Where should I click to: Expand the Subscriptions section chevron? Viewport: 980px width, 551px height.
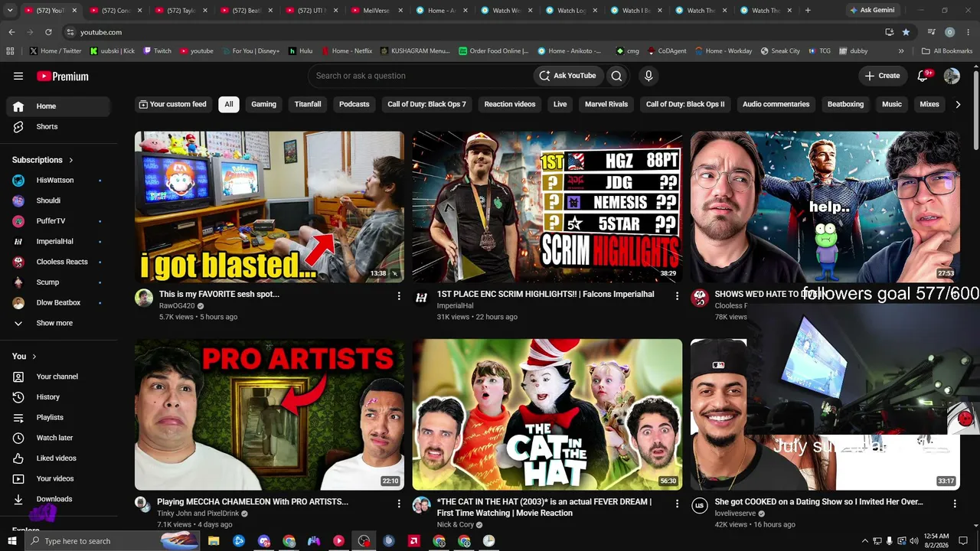[71, 160]
